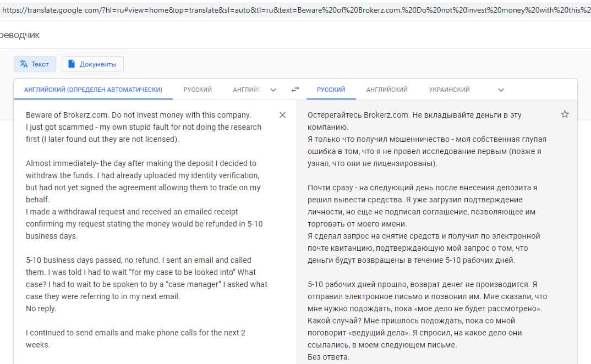Viewport: 591px width, 364px height.
Task: Select Английский target language tab
Action: [x=387, y=90]
